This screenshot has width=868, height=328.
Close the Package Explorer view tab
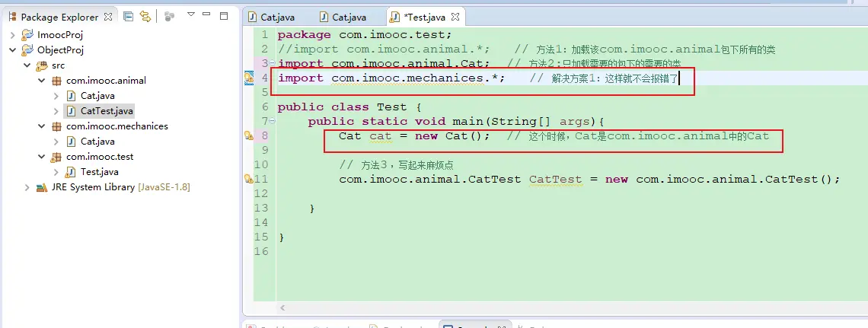tap(107, 17)
